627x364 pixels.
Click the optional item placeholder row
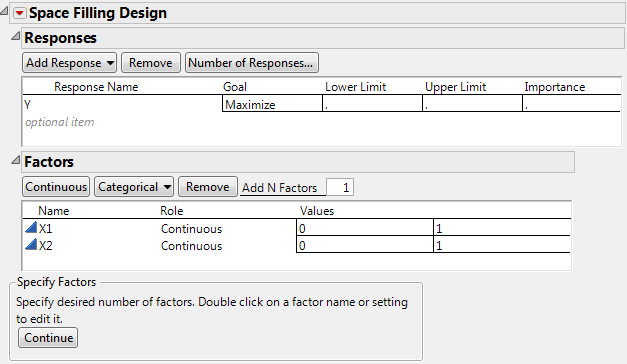coord(60,122)
